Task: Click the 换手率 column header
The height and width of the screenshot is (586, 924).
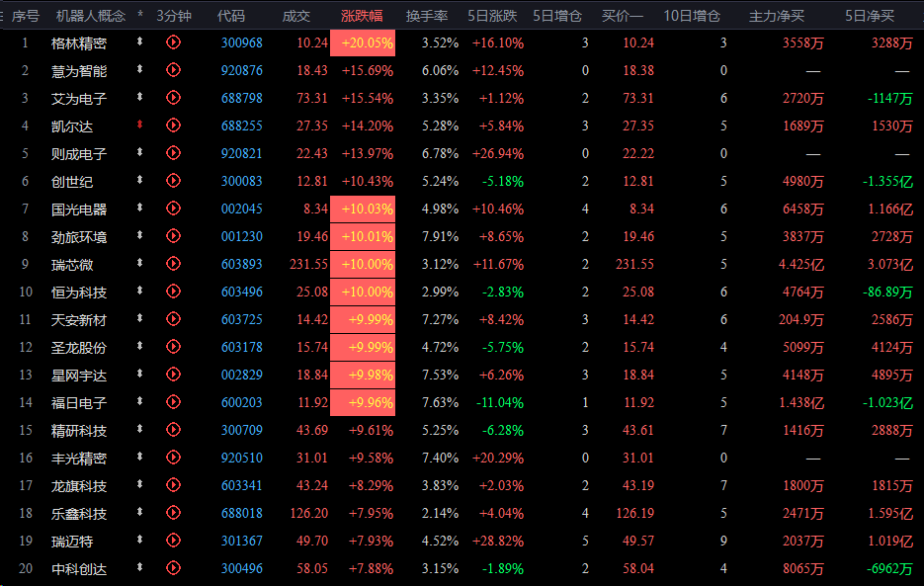Action: coord(427,16)
